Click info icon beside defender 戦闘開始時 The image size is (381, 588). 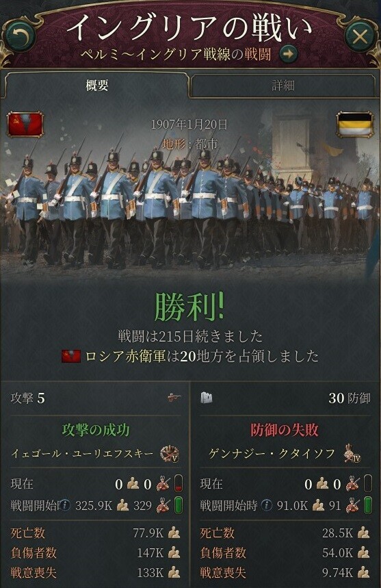[x=266, y=505]
